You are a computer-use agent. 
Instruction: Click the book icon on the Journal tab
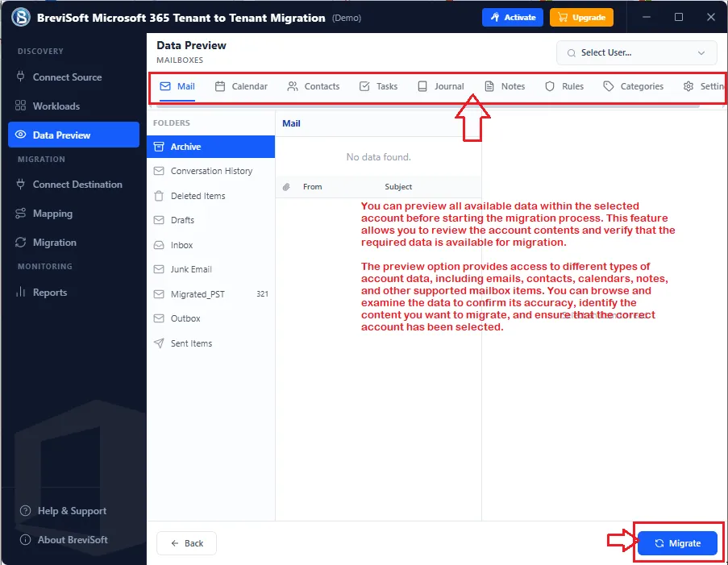(x=422, y=86)
